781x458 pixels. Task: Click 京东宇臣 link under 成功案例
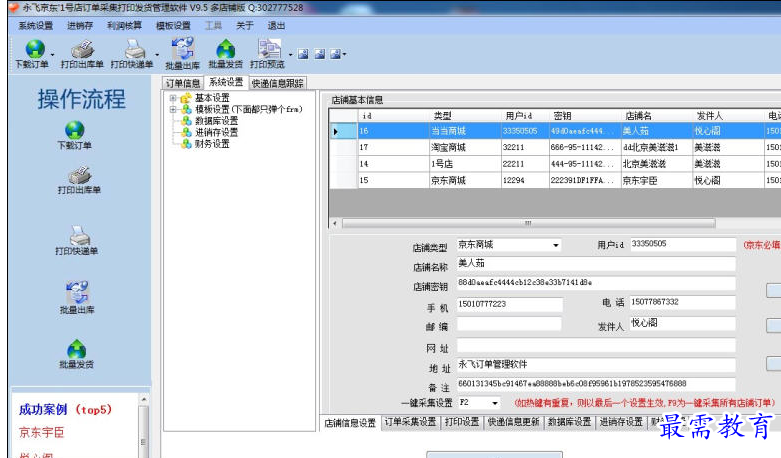click(x=42, y=432)
